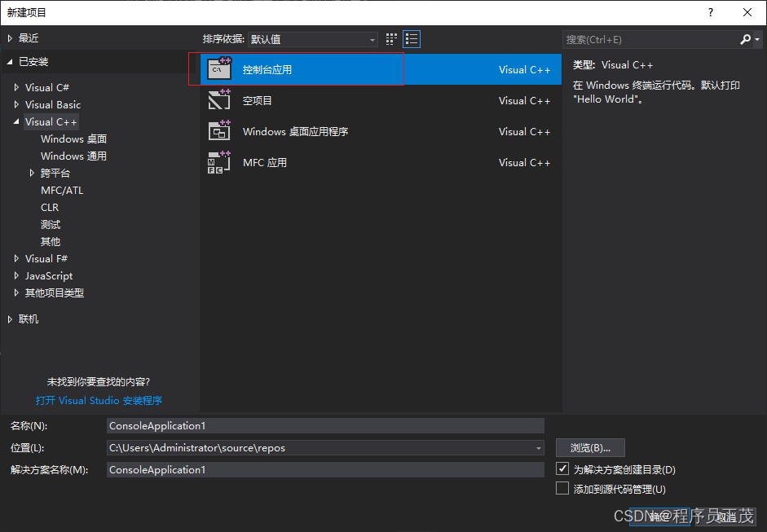
Task: Open the 位置 path dropdown arrow
Action: pos(538,448)
